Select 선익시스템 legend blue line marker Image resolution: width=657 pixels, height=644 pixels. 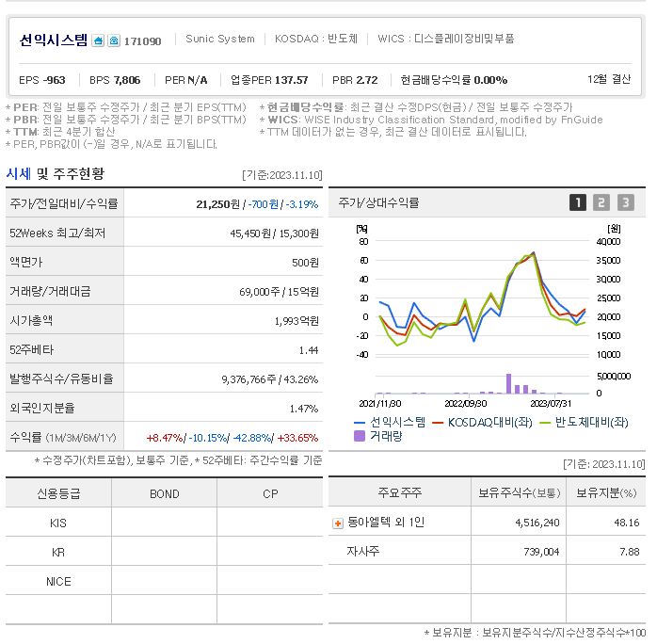tap(360, 423)
